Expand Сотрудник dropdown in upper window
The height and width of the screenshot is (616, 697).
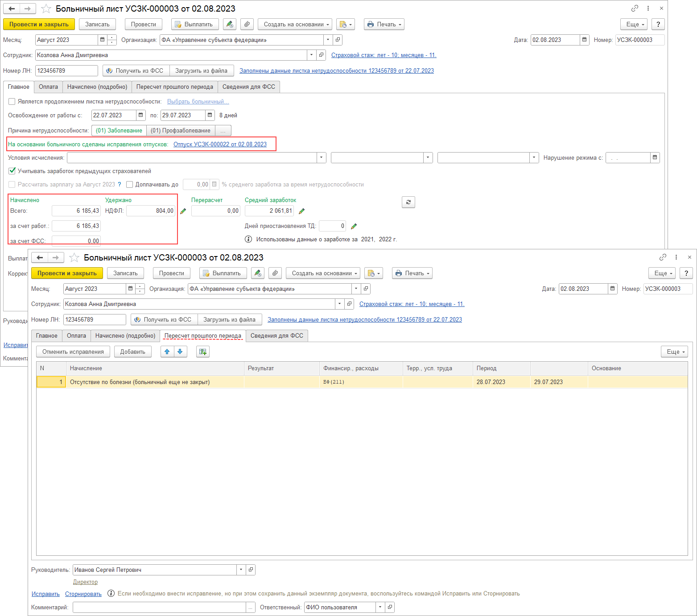[311, 55]
